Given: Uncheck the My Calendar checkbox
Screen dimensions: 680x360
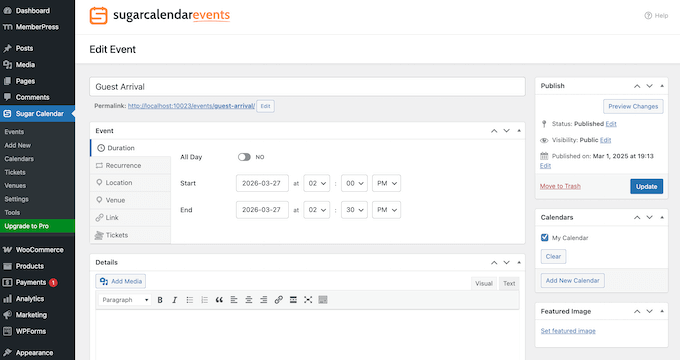Looking at the screenshot, I should 545,237.
